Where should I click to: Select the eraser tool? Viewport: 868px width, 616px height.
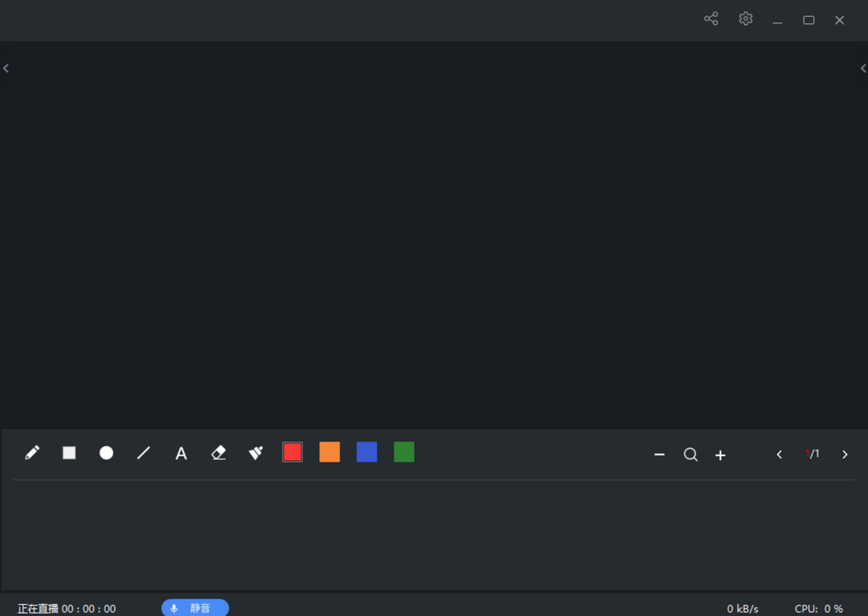219,453
